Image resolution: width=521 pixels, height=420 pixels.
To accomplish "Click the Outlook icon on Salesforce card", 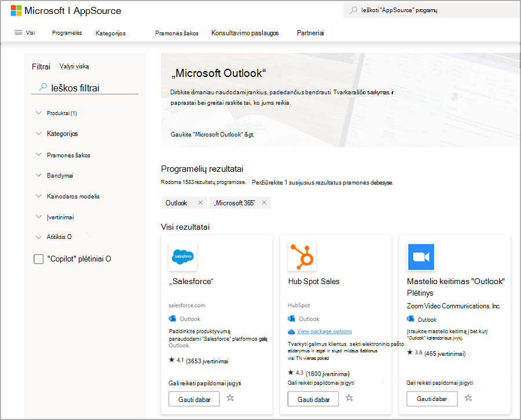I will tap(172, 319).
